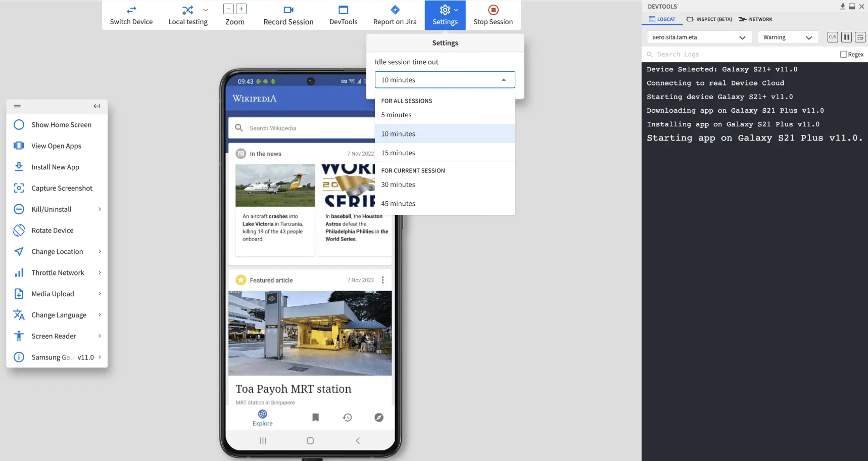
Task: Open the Warning log level dropdown
Action: pyautogui.click(x=787, y=37)
